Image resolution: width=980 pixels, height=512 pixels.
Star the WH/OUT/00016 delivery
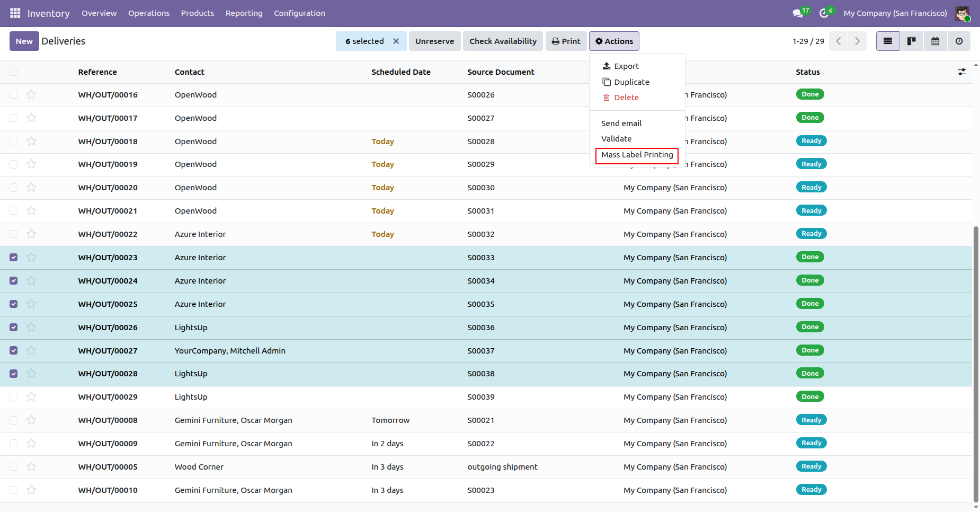31,95
